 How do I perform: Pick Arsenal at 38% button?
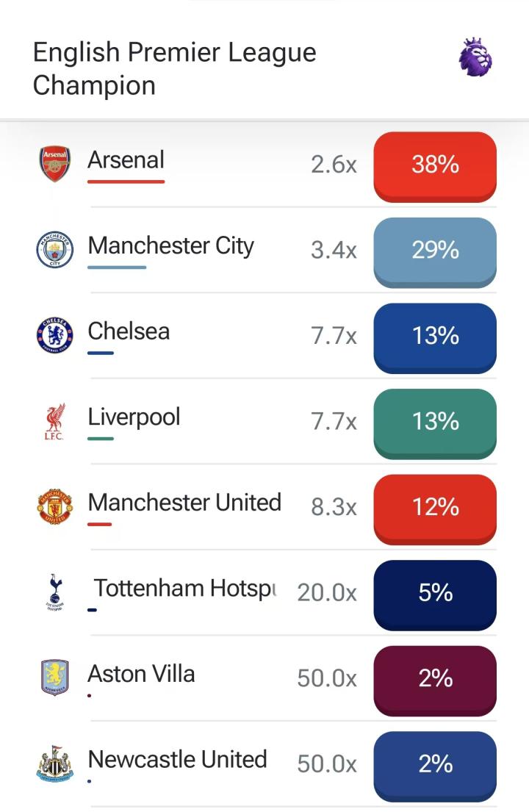435,167
